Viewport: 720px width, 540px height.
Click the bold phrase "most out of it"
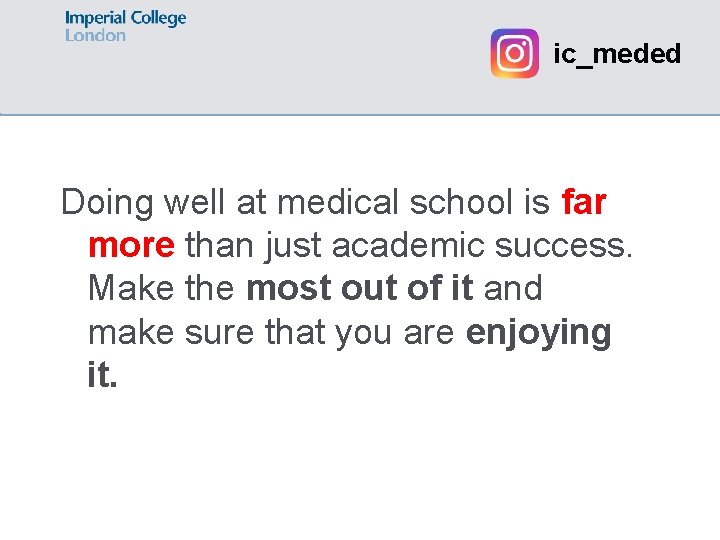pos(359,289)
